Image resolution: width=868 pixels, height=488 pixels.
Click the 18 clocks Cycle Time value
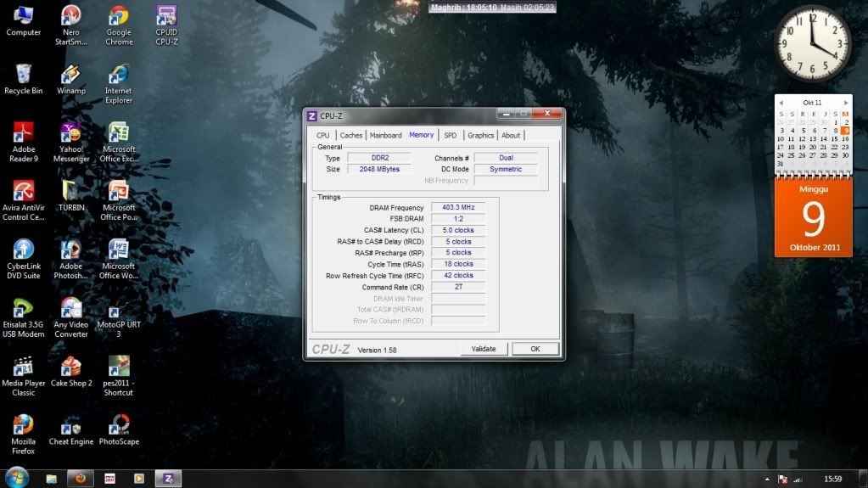click(x=458, y=264)
